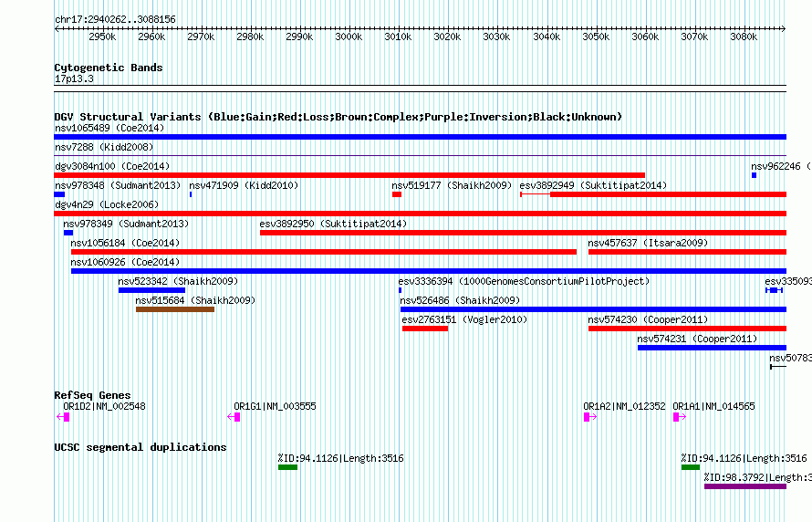Select the OR1A1 gene arrow glyph
812x522 pixels.
tap(680, 417)
